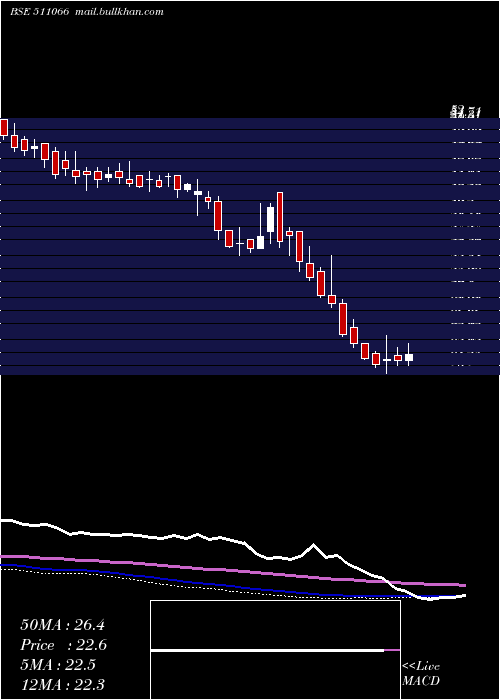The height and width of the screenshot is (700, 500).
Task: Click the mail.bullkhan.com watermark text
Action: [x=118, y=12]
